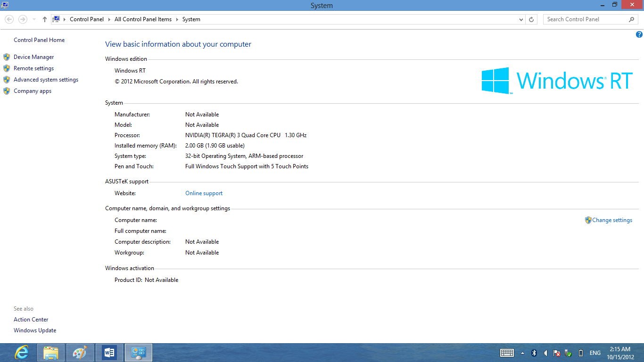Go up one level with Up arrow

click(x=45, y=19)
